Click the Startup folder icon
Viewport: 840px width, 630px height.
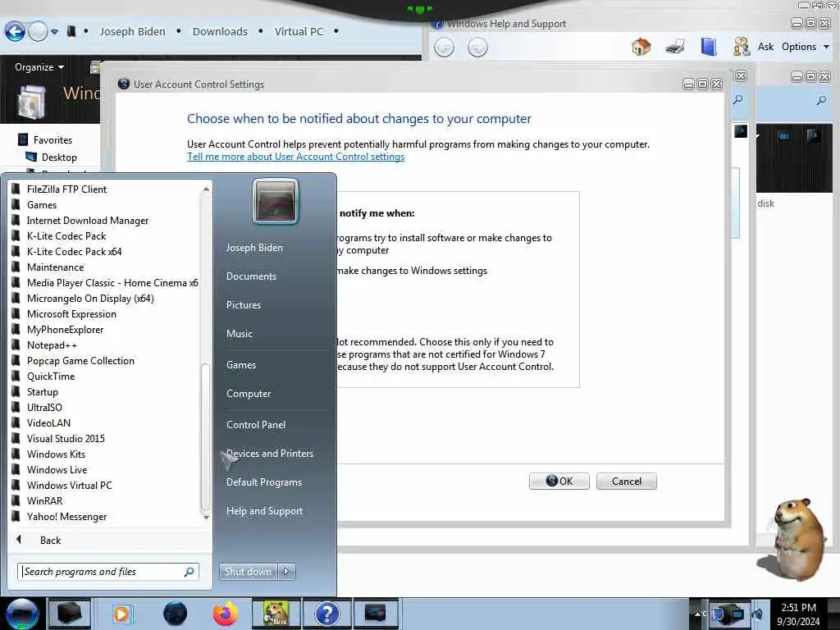16,391
